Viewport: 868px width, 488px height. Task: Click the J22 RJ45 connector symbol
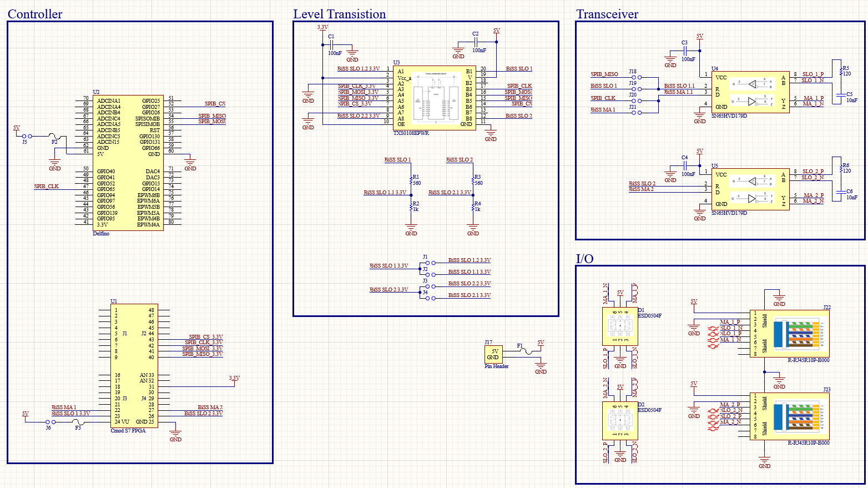(x=790, y=333)
